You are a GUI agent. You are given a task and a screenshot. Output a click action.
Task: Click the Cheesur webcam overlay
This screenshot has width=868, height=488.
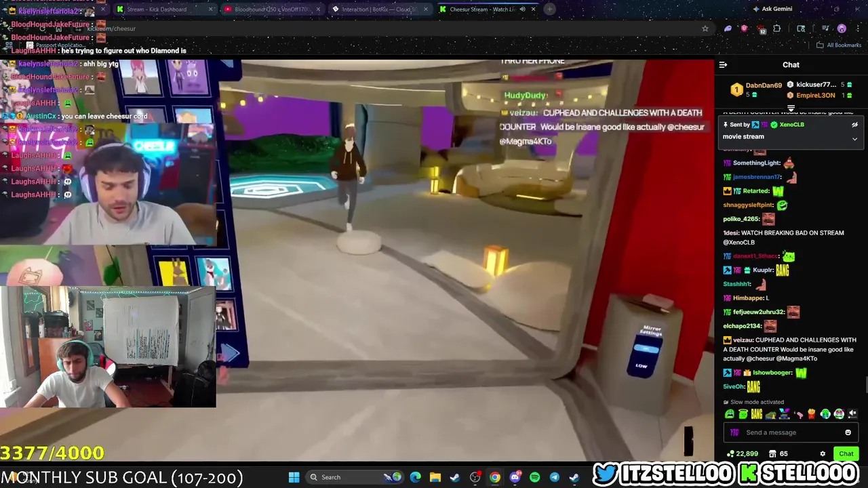pyautogui.click(x=108, y=184)
